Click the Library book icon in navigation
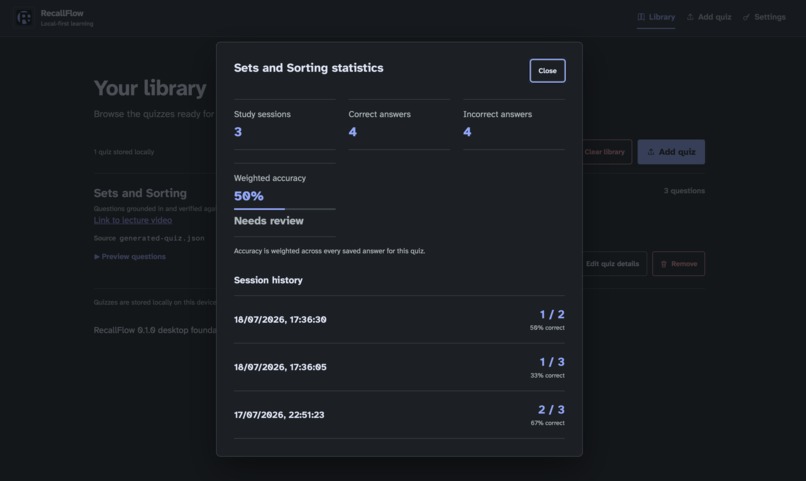The width and height of the screenshot is (806, 481). (x=641, y=17)
